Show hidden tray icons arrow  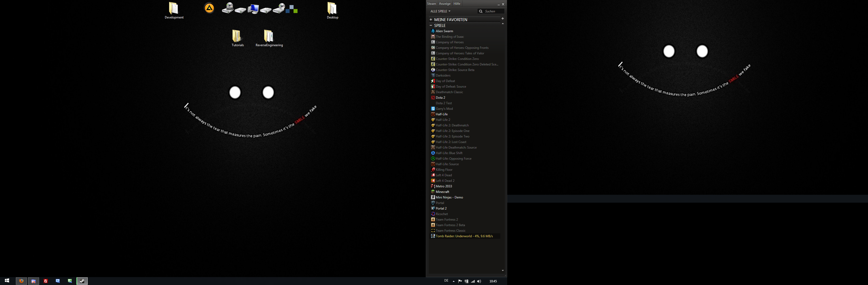[454, 281]
